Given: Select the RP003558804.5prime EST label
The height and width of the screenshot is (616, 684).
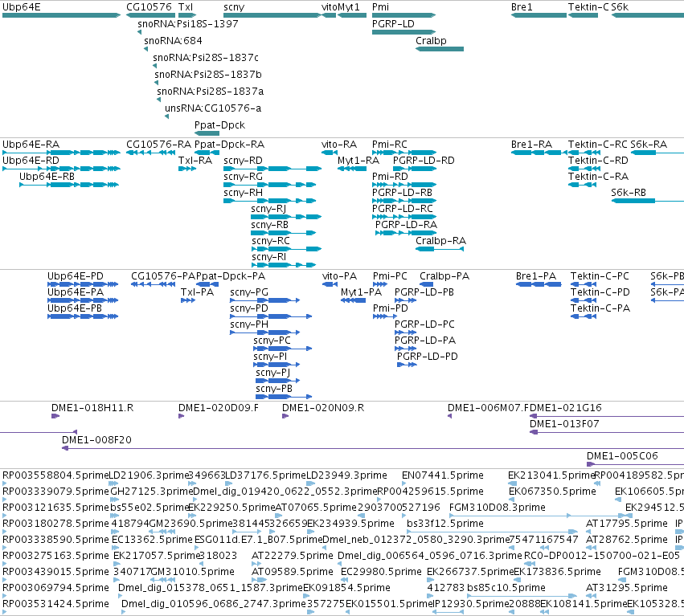Looking at the screenshot, I should [x=55, y=475].
